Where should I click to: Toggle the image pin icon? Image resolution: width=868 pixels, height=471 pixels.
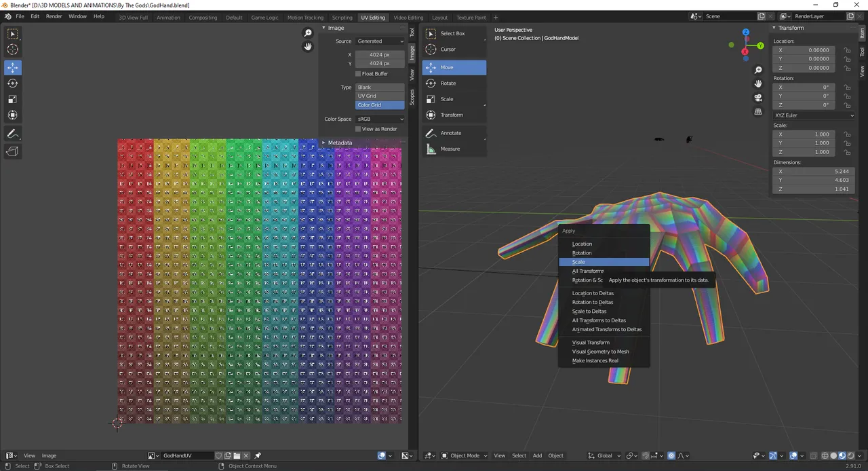pyautogui.click(x=258, y=455)
